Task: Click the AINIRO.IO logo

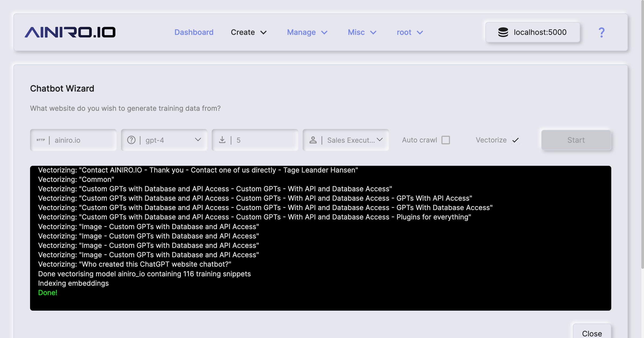Action: click(70, 32)
